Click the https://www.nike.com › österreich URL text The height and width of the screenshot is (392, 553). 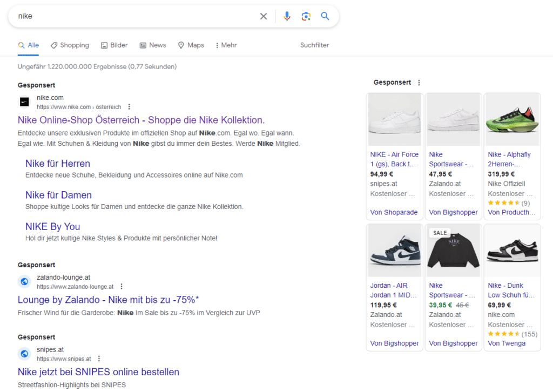tap(79, 107)
